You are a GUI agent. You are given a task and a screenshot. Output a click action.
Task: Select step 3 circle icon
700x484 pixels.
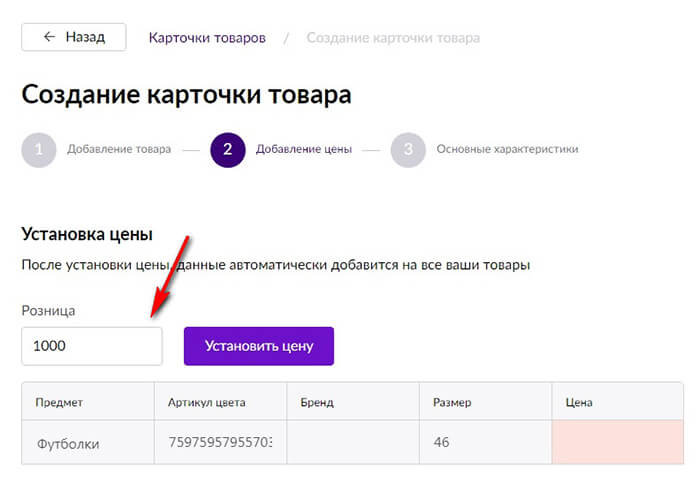click(x=408, y=150)
